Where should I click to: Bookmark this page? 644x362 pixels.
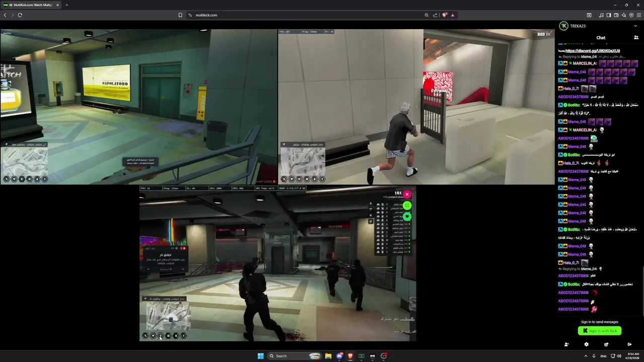[180, 15]
